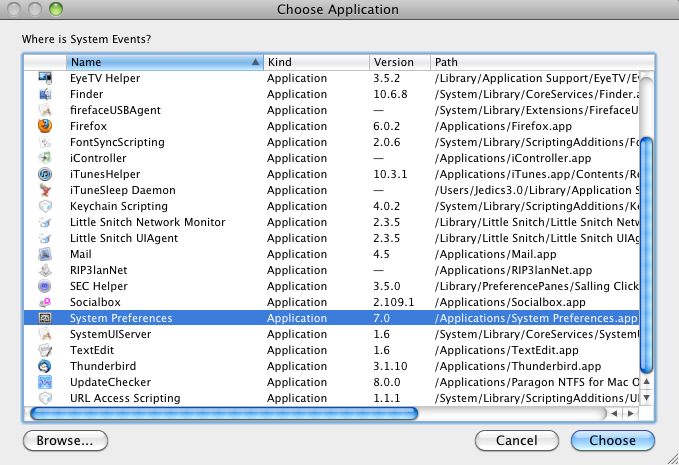Click the iTuneSleep Daemon icon
679x465 pixels.
click(x=45, y=190)
